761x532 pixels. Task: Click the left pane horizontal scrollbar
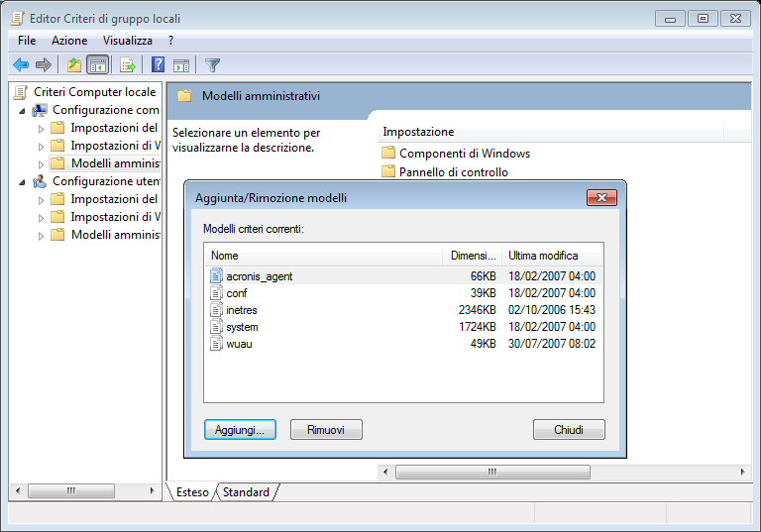(71, 490)
